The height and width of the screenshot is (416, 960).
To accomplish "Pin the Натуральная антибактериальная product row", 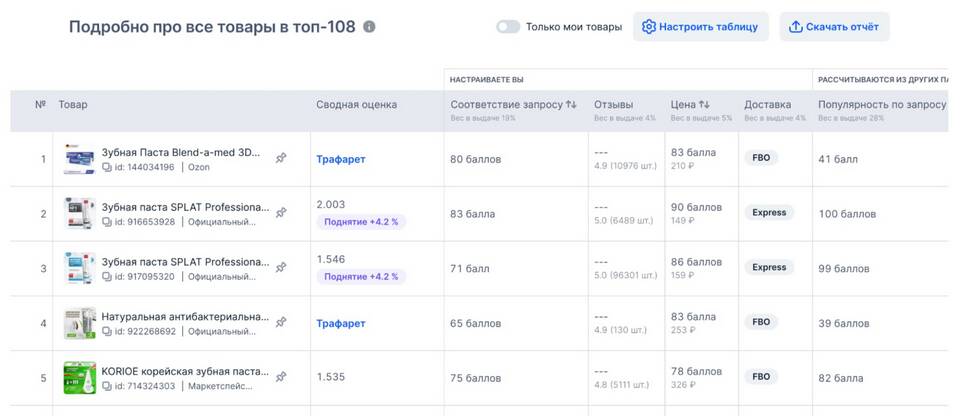I will pos(281,322).
